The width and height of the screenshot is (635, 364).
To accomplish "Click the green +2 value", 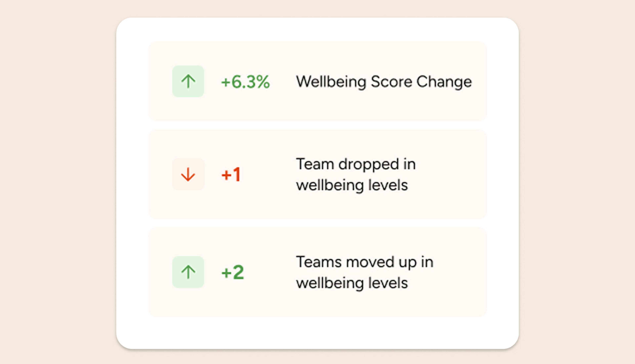I will coord(233,272).
